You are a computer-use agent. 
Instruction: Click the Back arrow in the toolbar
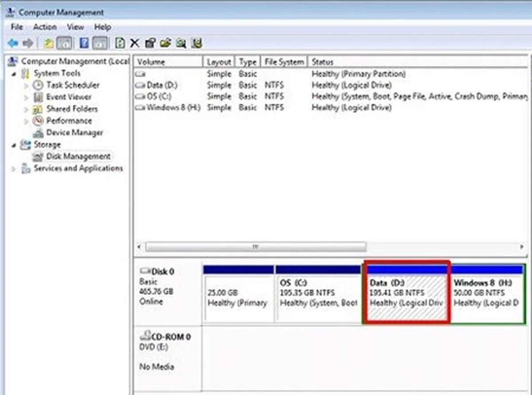(x=13, y=43)
